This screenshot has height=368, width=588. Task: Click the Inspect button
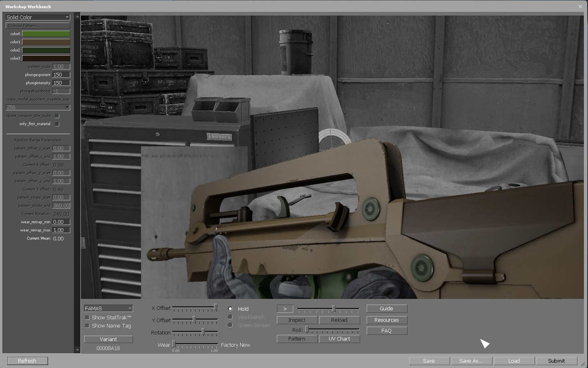(x=297, y=320)
